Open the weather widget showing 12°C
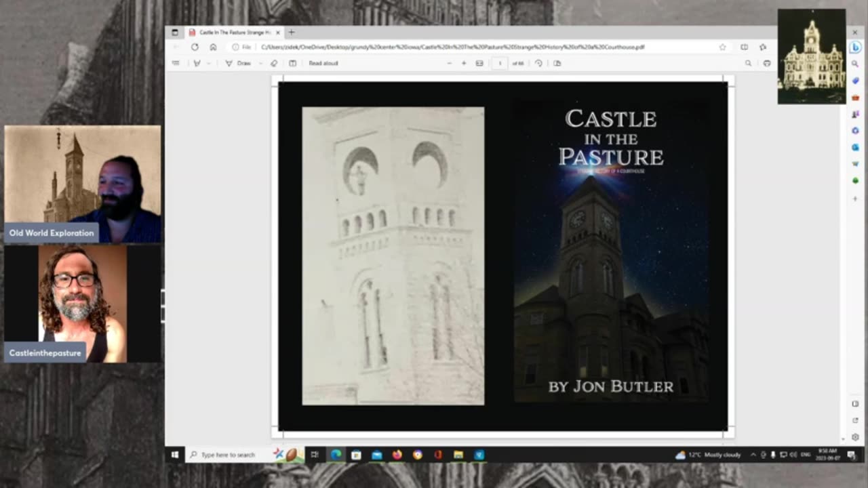Screen dimensions: 868x488 pos(709,455)
